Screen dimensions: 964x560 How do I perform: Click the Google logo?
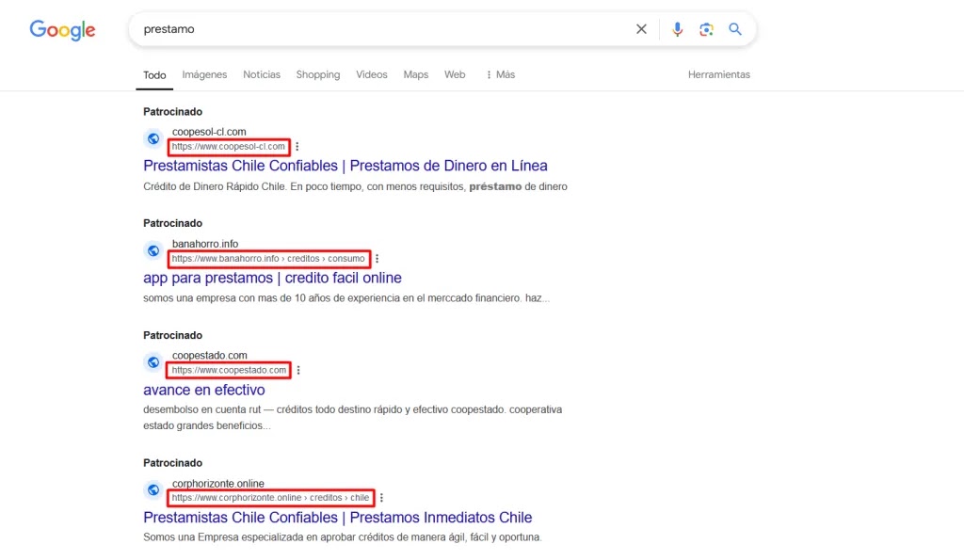pyautogui.click(x=62, y=29)
